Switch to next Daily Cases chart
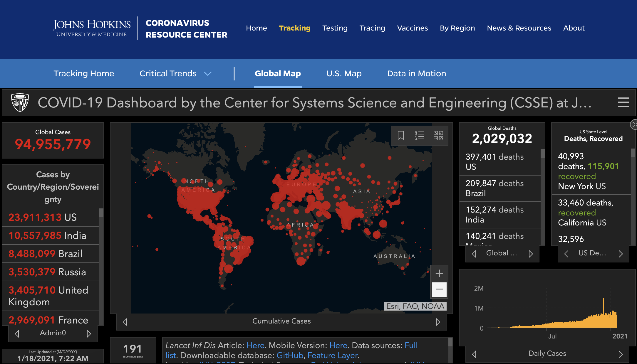Image resolution: width=637 pixels, height=364 pixels. pyautogui.click(x=621, y=354)
